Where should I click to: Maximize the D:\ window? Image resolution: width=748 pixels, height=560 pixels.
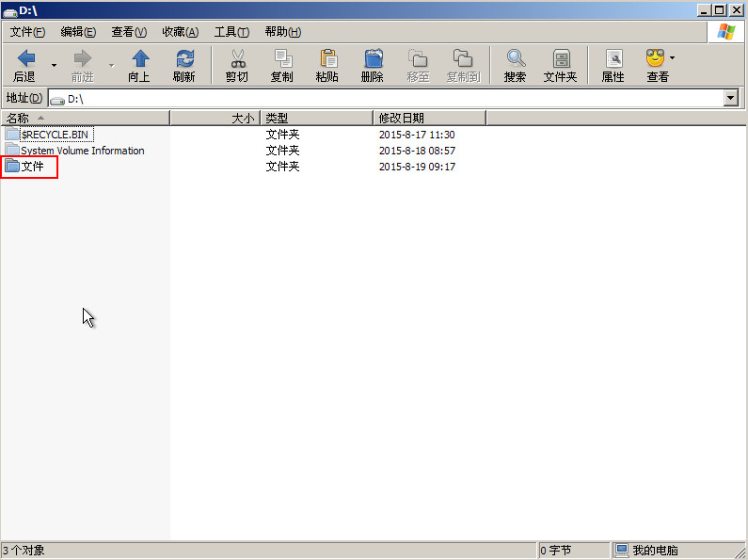[x=720, y=9]
